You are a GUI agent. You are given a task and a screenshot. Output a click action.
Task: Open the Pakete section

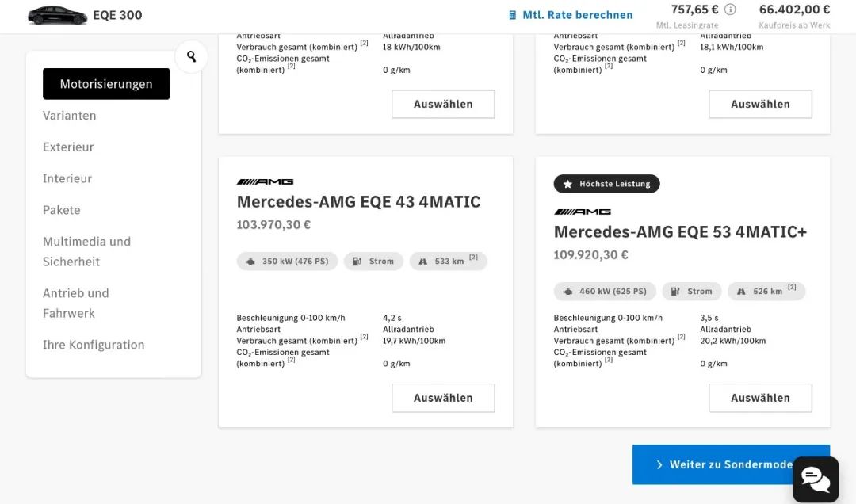coord(61,210)
